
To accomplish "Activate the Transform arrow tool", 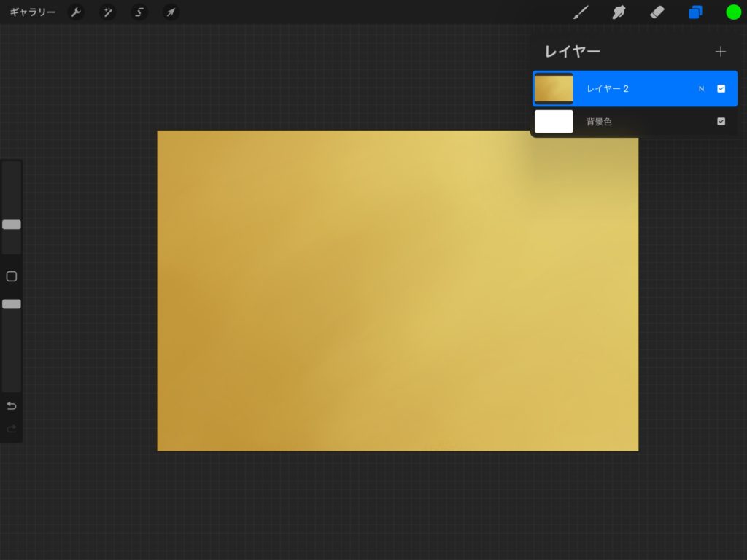I will [x=170, y=12].
